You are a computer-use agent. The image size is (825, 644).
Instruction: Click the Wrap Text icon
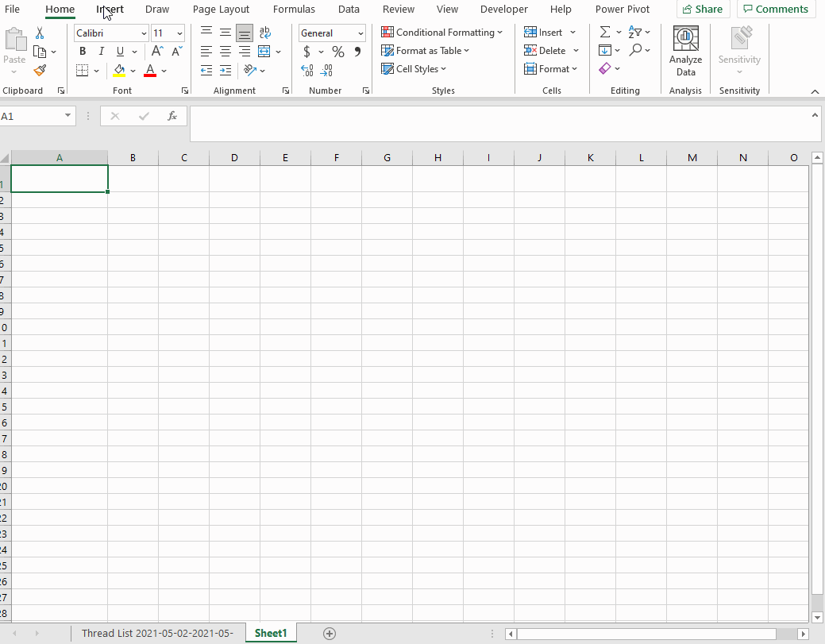click(264, 32)
